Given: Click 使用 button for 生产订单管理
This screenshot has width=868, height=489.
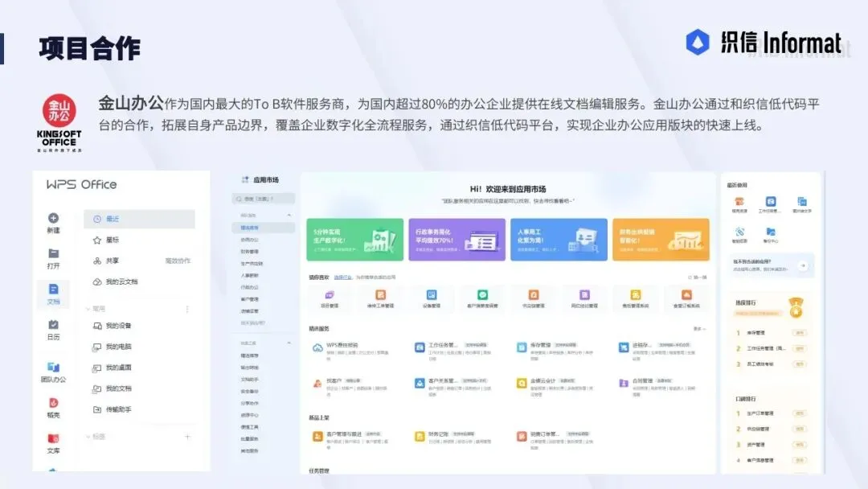Looking at the screenshot, I should pyautogui.click(x=800, y=413).
